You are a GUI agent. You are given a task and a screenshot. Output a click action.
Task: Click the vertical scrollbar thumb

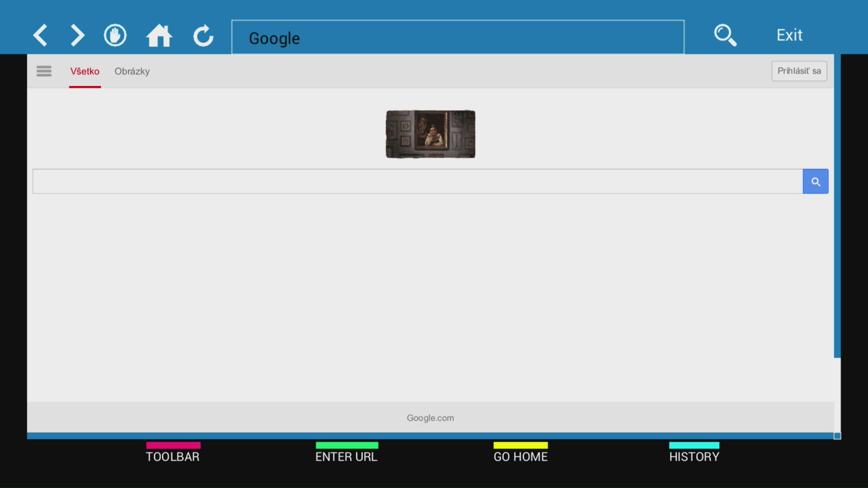(x=837, y=206)
